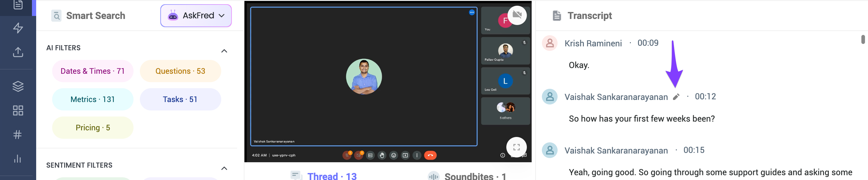Click the Transcript document icon
The height and width of the screenshot is (180, 868).
(557, 15)
